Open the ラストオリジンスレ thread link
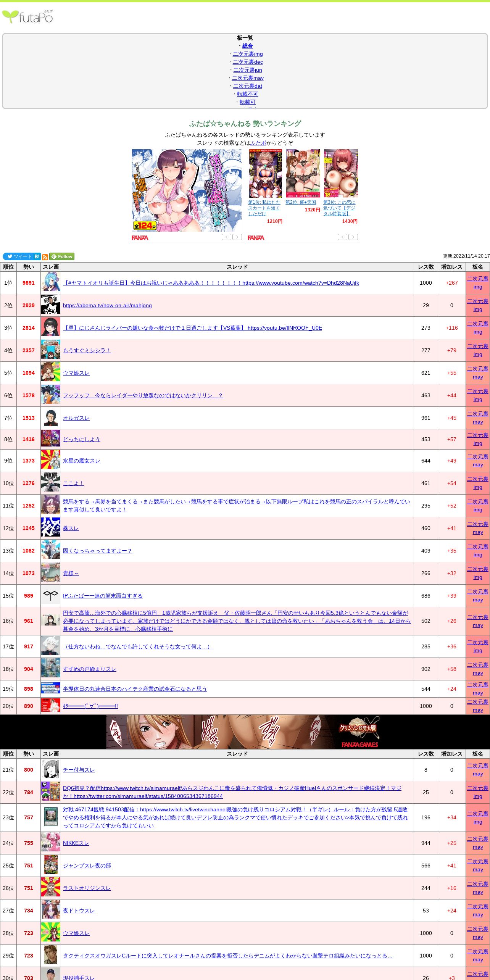490x980 pixels. tap(87, 888)
